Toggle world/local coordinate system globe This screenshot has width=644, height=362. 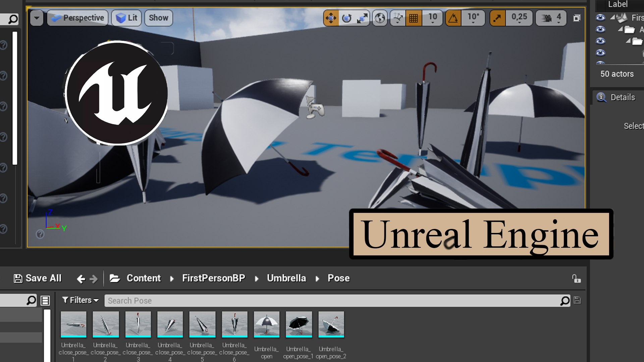pyautogui.click(x=380, y=18)
